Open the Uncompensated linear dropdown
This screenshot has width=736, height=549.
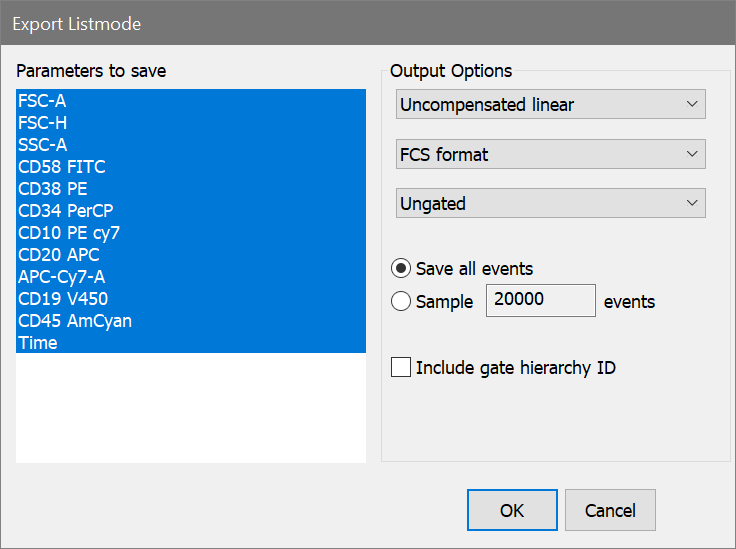551,104
